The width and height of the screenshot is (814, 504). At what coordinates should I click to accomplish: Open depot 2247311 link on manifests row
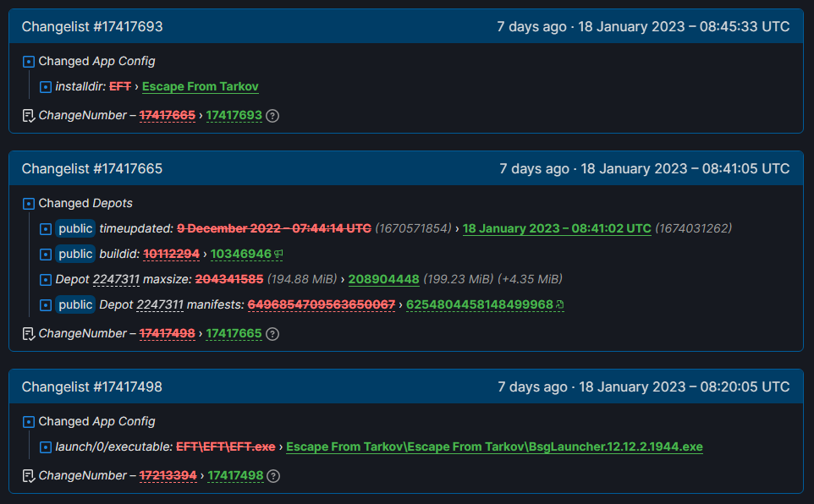click(x=160, y=304)
